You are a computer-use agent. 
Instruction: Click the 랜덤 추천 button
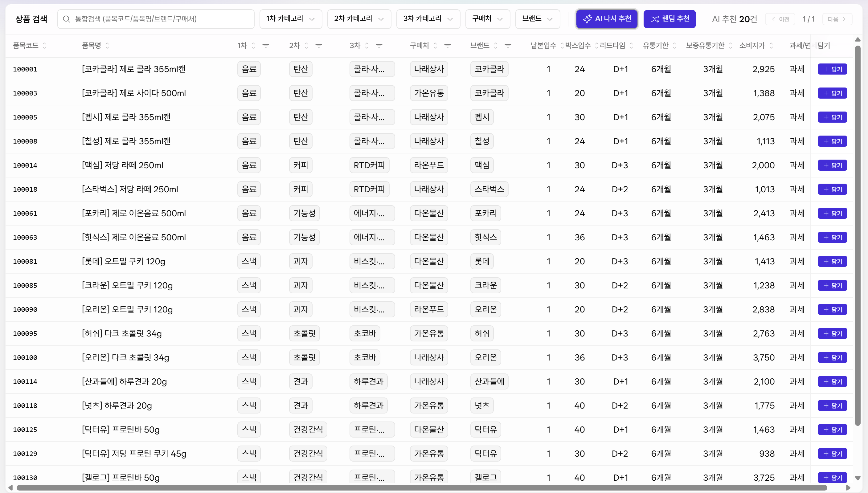coord(669,19)
